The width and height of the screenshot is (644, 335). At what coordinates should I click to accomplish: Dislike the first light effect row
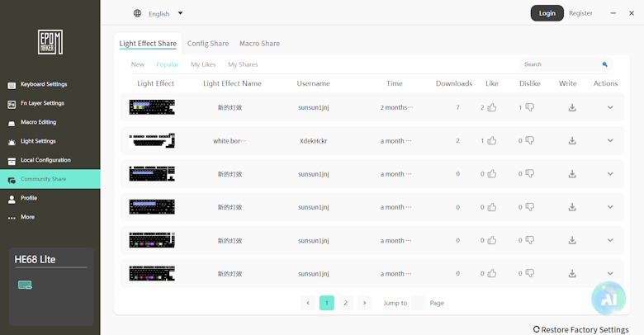pyautogui.click(x=530, y=107)
